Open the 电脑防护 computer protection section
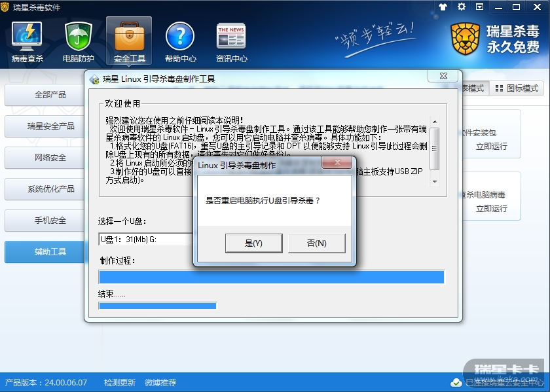 pyautogui.click(x=78, y=42)
